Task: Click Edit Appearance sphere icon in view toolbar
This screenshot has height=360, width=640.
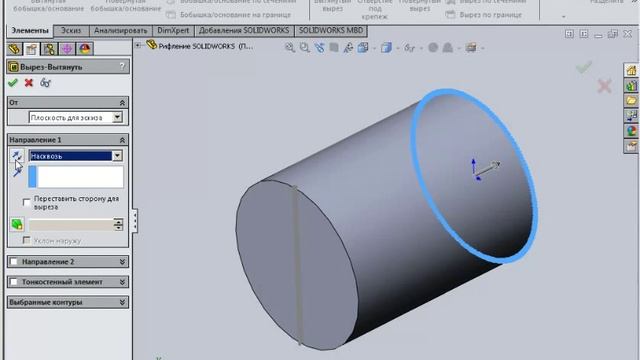Action: pos(433,48)
